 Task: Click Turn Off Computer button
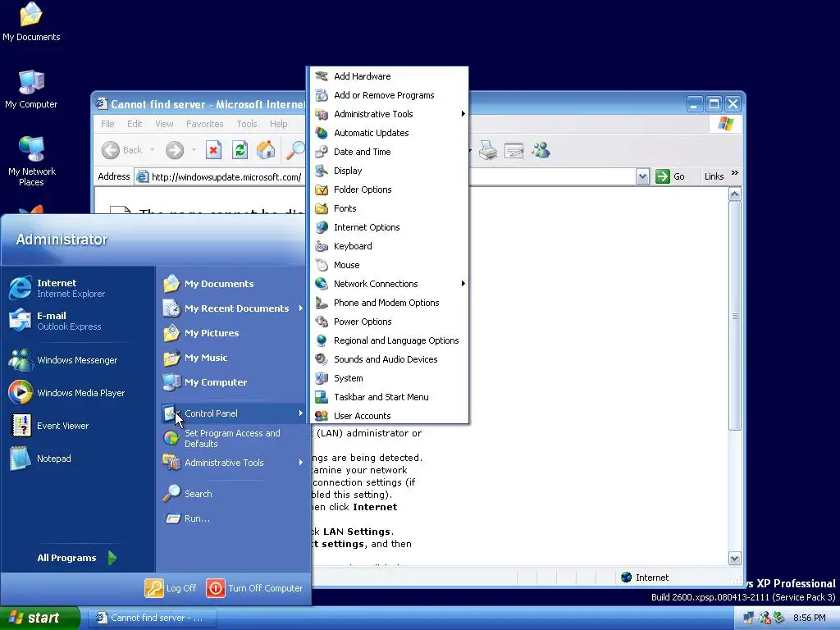point(255,587)
